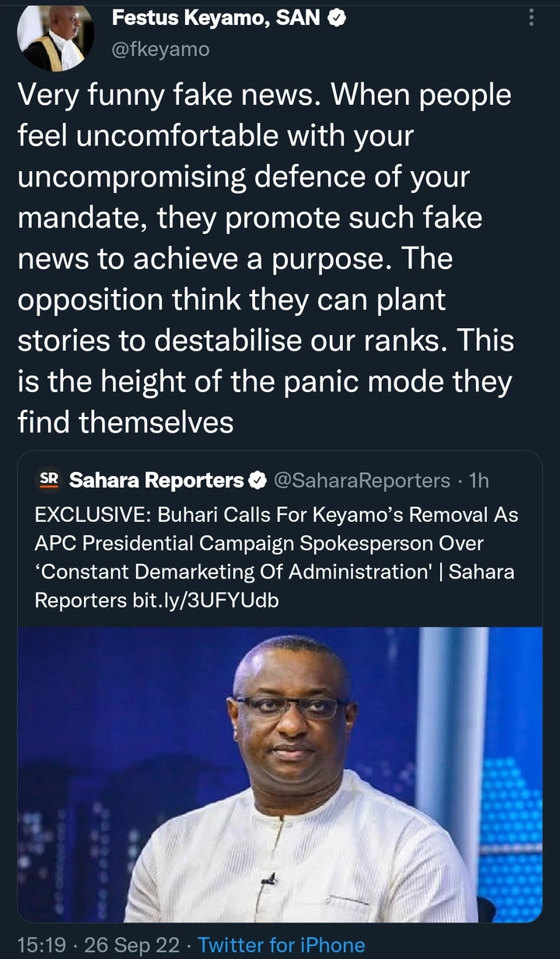
Task: Open Sahara Reporters account name in quote
Action: 156,481
